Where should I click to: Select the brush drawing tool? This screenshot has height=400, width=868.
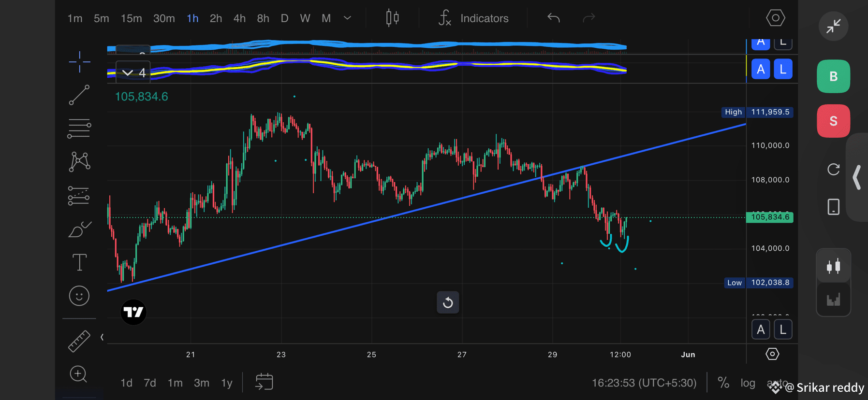point(80,229)
